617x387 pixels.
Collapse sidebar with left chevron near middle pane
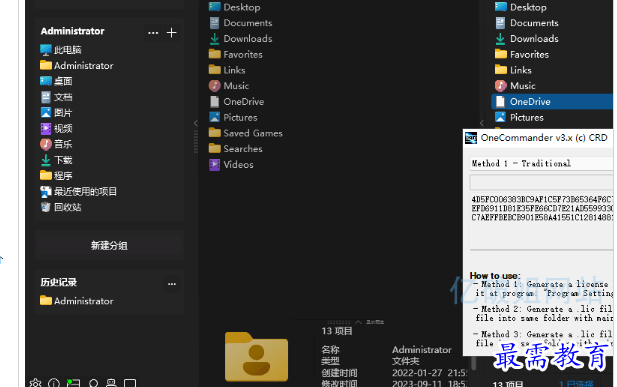point(196,123)
